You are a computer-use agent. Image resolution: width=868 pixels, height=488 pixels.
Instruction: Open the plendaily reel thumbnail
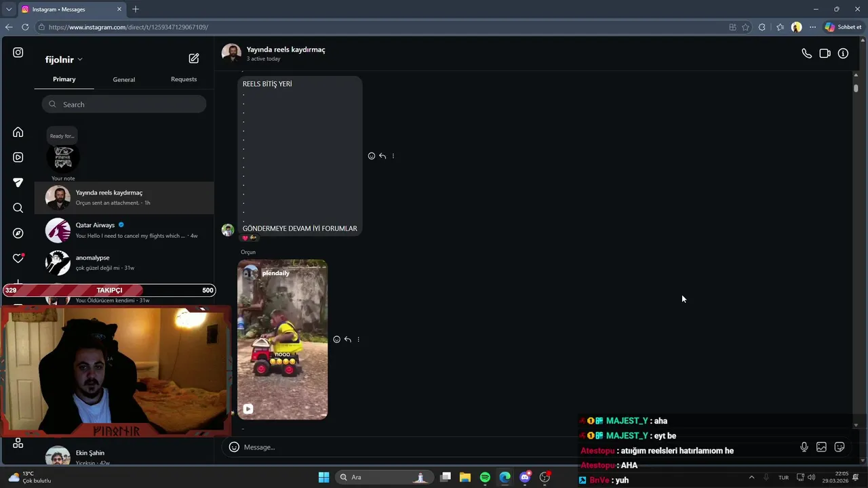tap(282, 340)
